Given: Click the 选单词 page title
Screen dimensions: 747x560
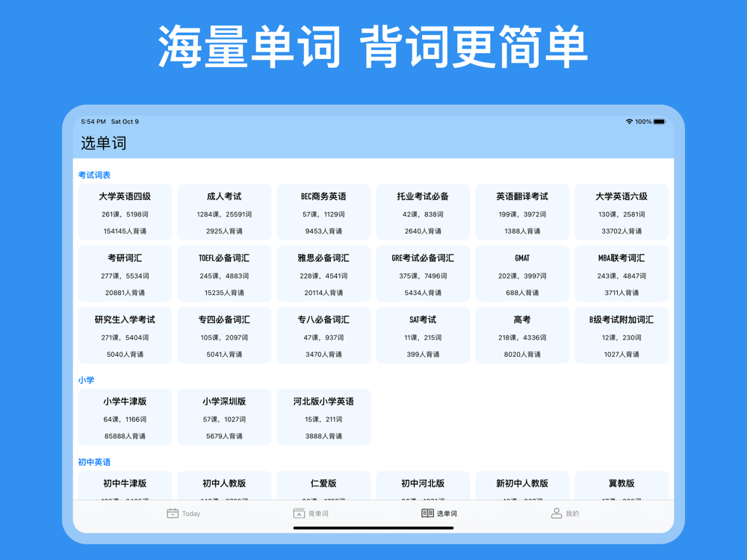Looking at the screenshot, I should coord(103,143).
